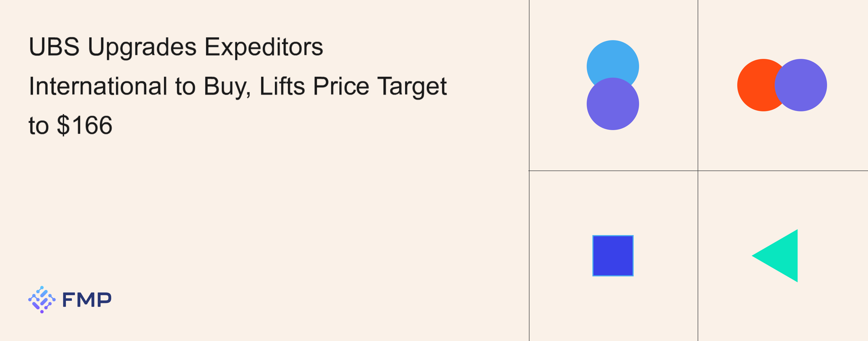Click the FMP wordmark text
Screen dimensions: 868x341
(x=87, y=300)
